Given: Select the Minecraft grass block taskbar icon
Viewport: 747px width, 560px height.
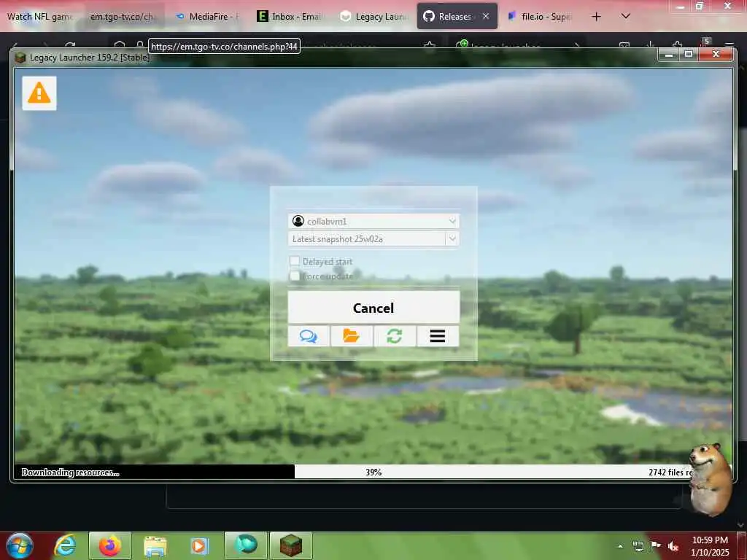Looking at the screenshot, I should coord(291,545).
